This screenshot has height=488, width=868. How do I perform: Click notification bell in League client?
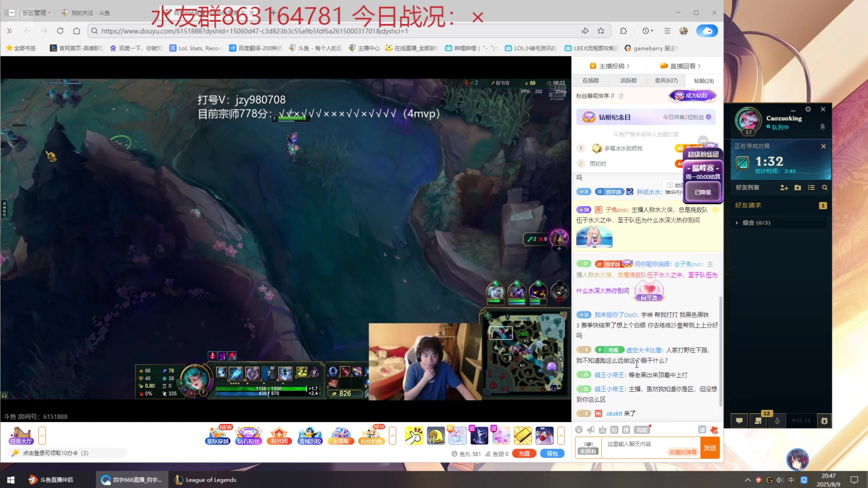tap(822, 127)
